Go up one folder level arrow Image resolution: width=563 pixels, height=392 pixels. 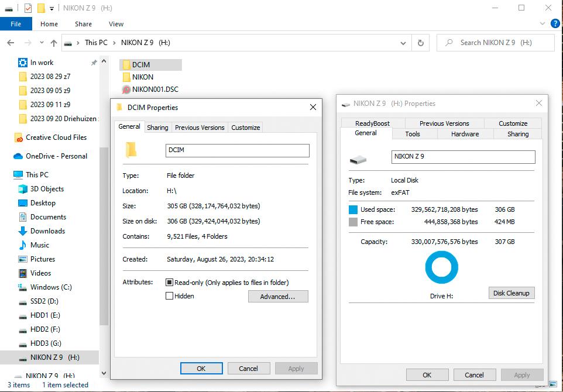point(54,43)
